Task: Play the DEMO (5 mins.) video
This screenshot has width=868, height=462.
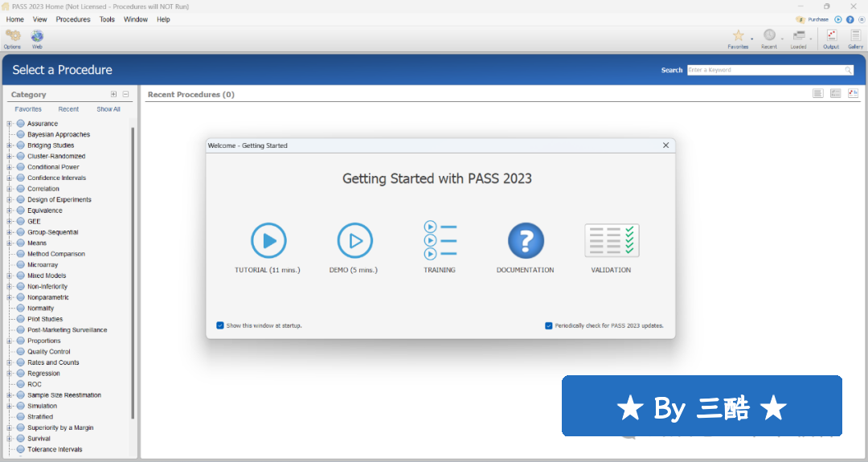Action: click(x=355, y=241)
